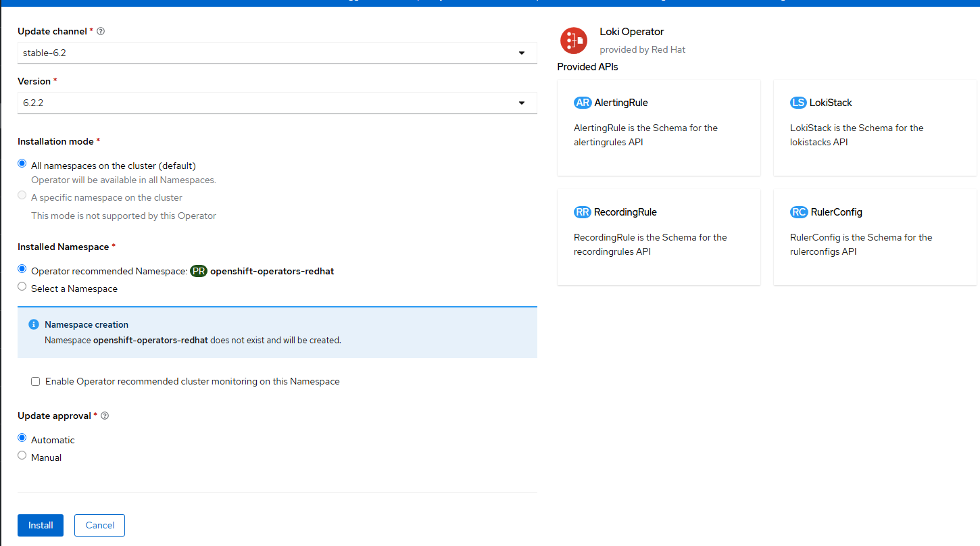Select Automatic update approval
The image size is (980, 546).
click(x=22, y=439)
